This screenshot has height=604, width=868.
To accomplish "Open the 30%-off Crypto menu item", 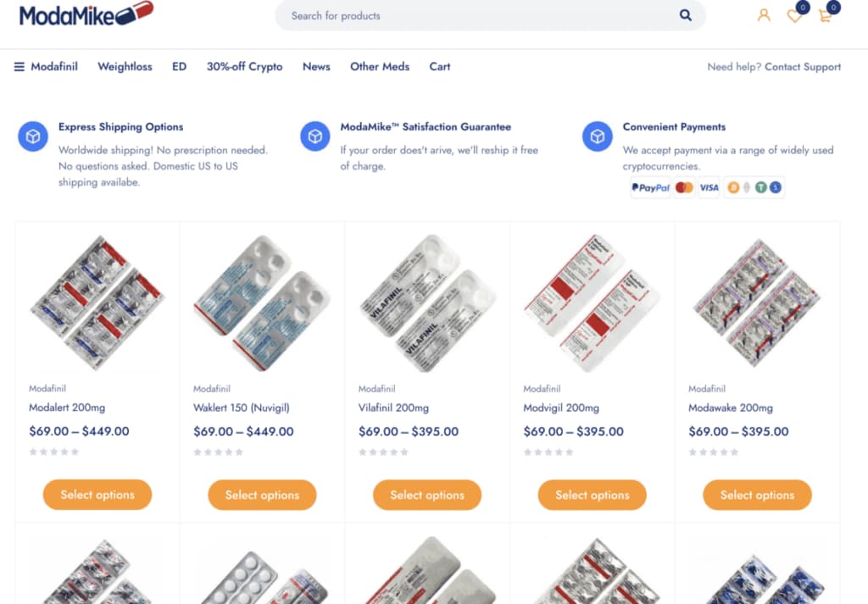I will pyautogui.click(x=245, y=67).
